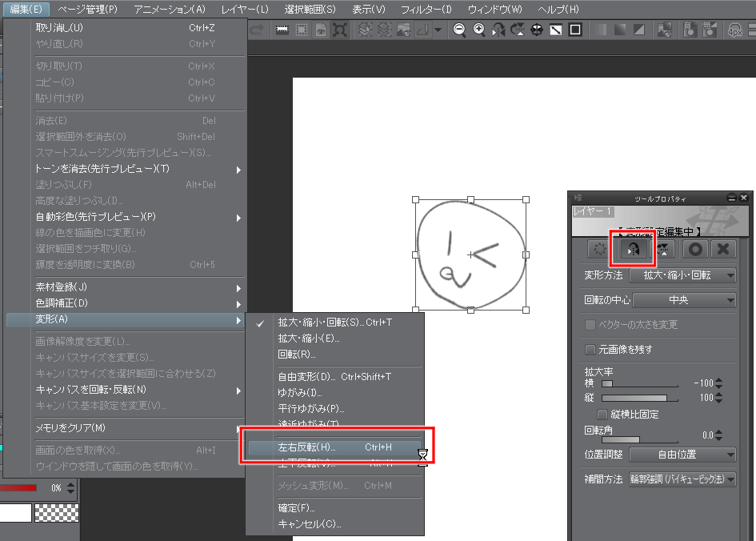Viewport: 756px width, 541px height.
Task: Cancel transform with the X icon
Action: point(723,249)
